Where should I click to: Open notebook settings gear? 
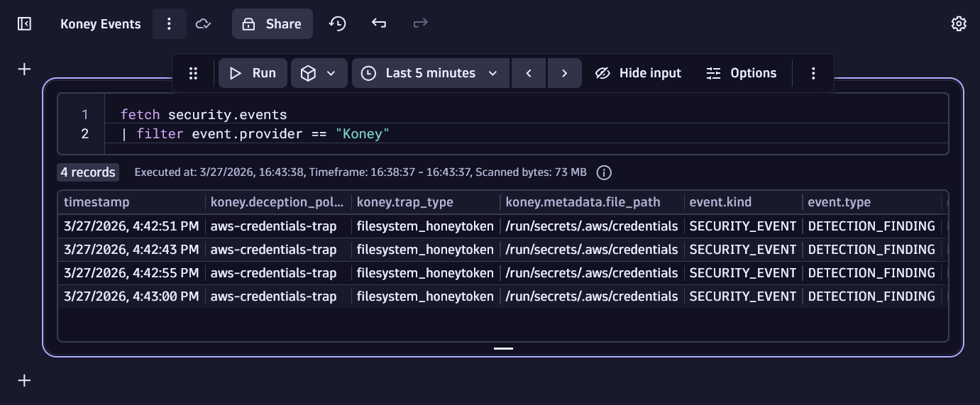tap(959, 23)
